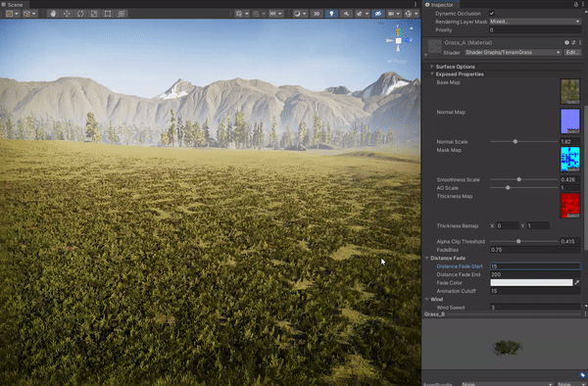Click the Animation Cutoff field
Viewport: 588px width, 386px height.
pyautogui.click(x=535, y=291)
